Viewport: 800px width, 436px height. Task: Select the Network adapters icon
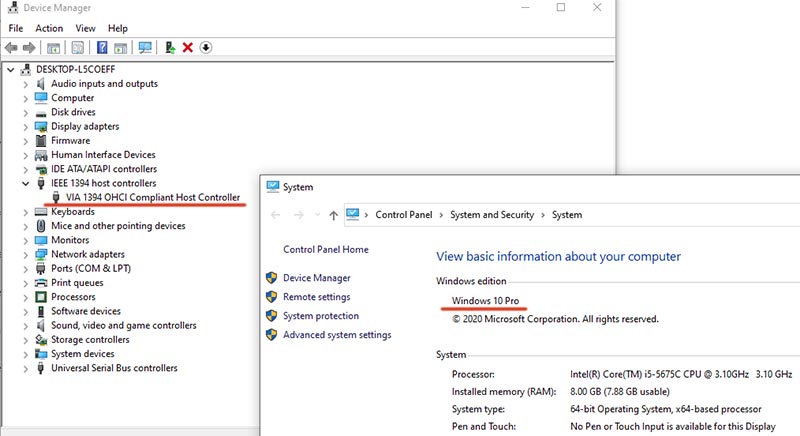point(41,254)
